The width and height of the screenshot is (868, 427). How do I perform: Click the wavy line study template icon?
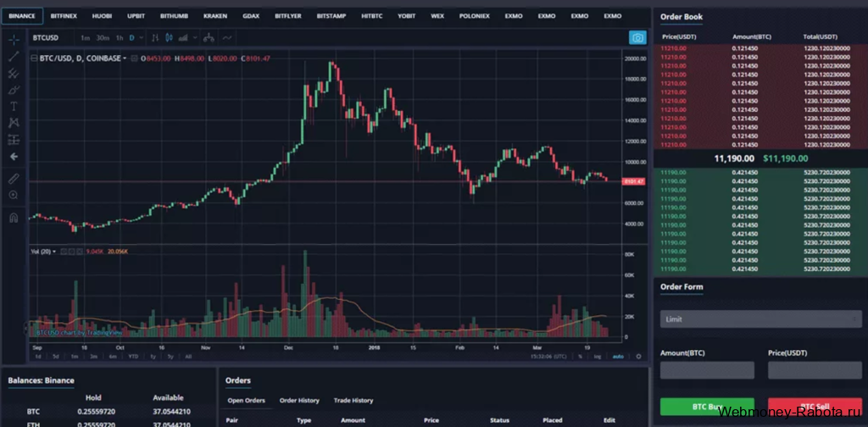pos(227,38)
